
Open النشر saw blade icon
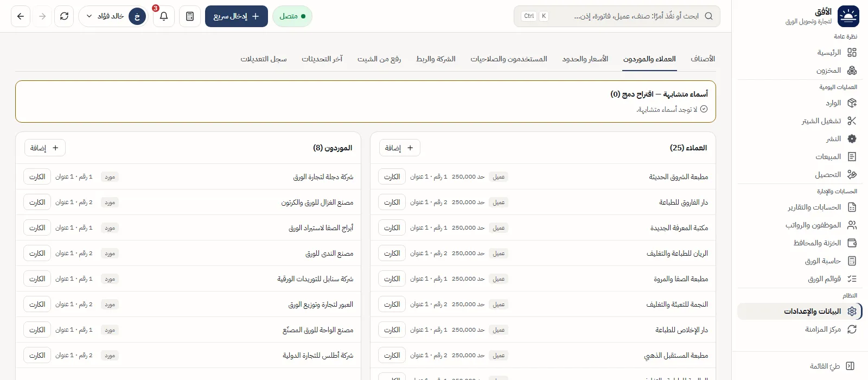(852, 139)
